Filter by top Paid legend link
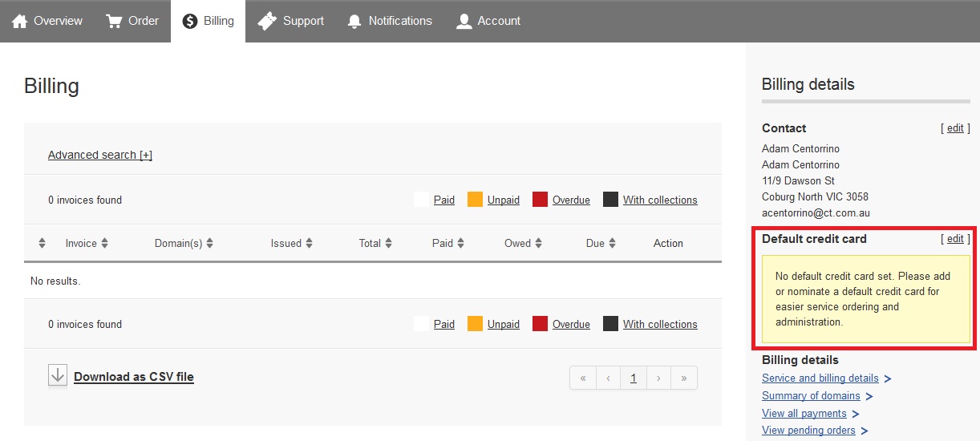Viewport: 980px width, 441px height. click(x=444, y=200)
